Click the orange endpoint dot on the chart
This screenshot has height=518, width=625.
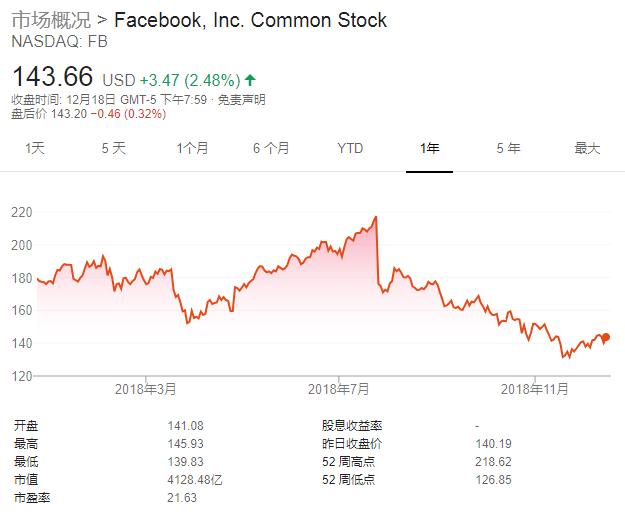click(606, 338)
